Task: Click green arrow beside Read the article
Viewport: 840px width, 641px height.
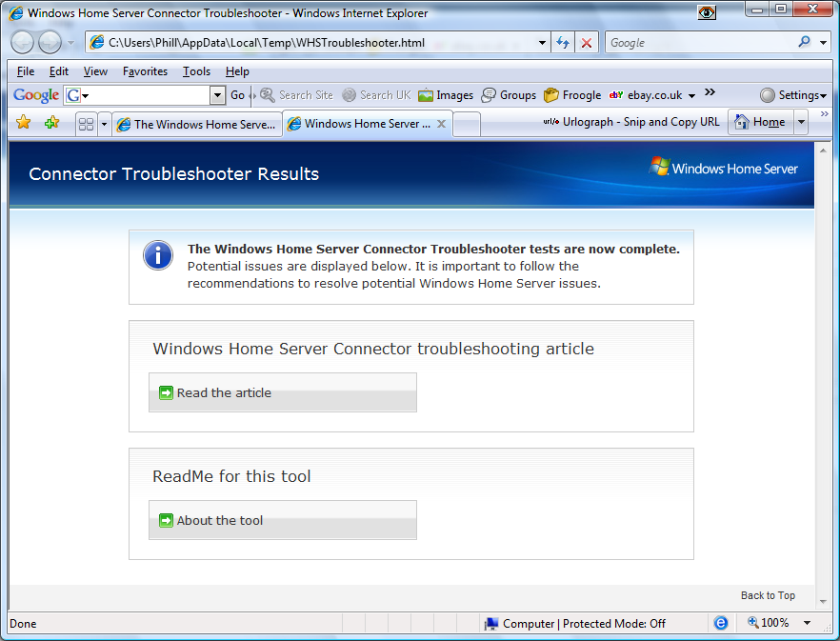Action: 166,392
